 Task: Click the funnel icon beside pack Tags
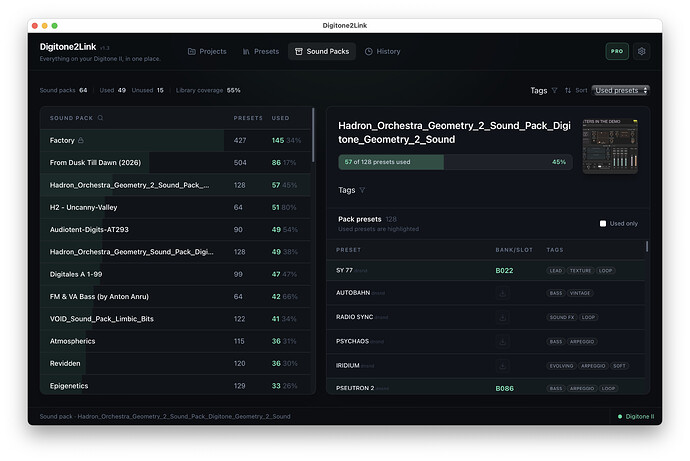point(362,190)
